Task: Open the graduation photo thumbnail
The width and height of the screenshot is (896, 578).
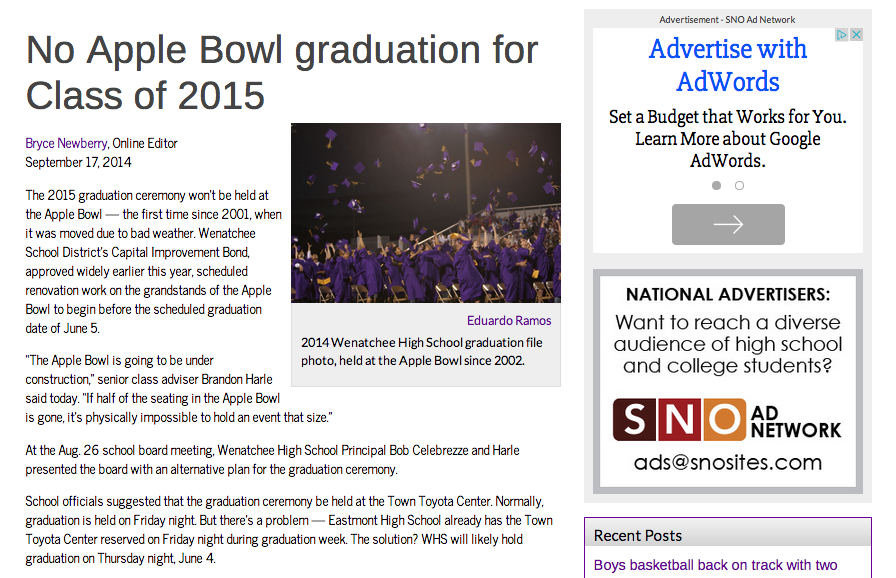Action: click(425, 213)
